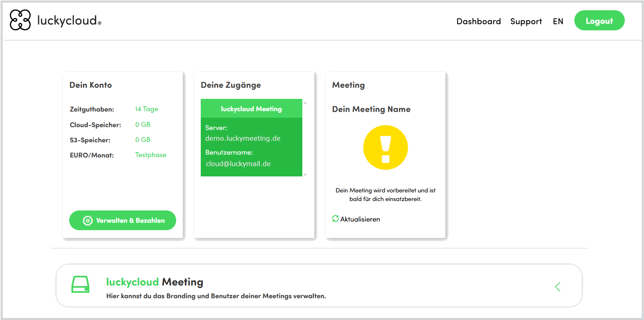This screenshot has width=644, height=320.
Task: Click the luckycloud clover logo icon
Action: pos(20,20)
